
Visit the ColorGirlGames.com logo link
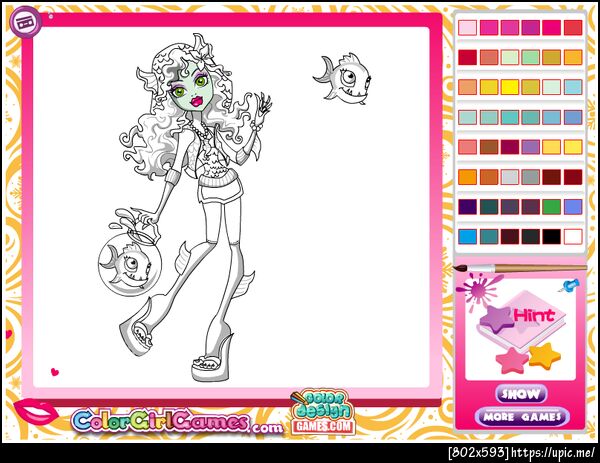point(178,422)
